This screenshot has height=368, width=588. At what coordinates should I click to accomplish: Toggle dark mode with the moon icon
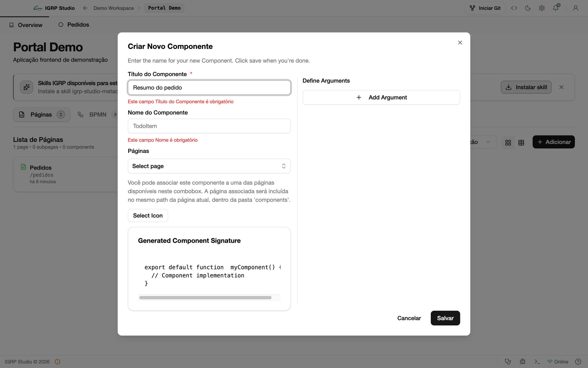point(528,8)
